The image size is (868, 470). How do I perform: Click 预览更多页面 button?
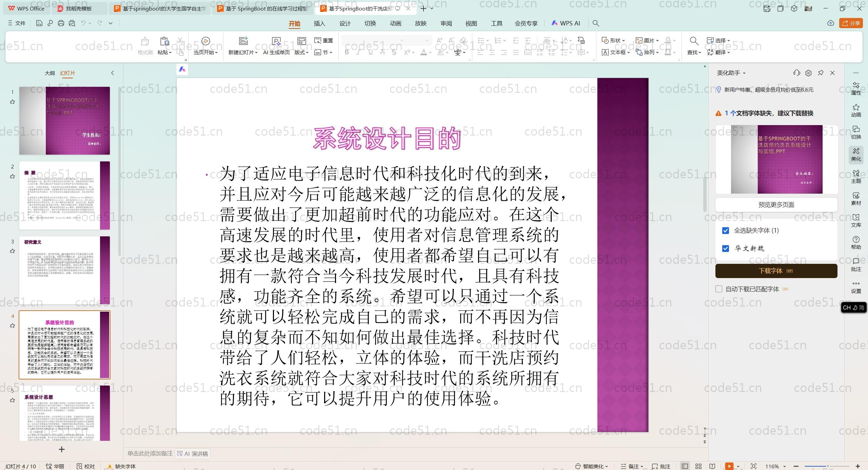tap(776, 204)
